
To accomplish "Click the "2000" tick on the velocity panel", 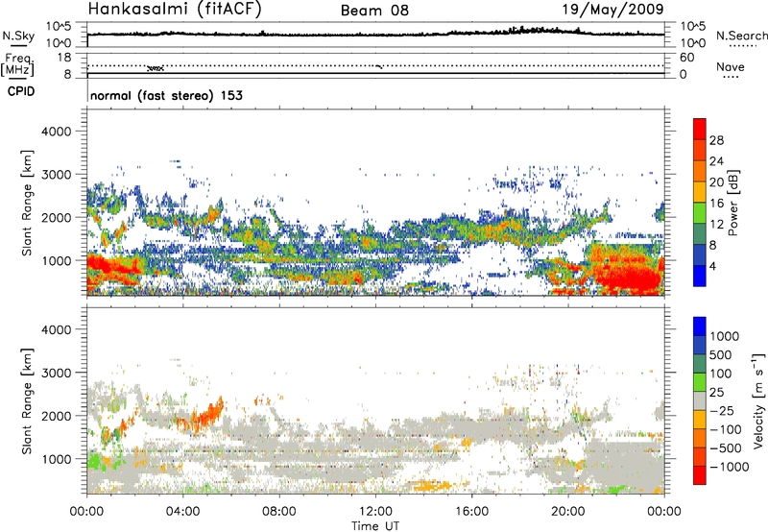I will coord(57,416).
